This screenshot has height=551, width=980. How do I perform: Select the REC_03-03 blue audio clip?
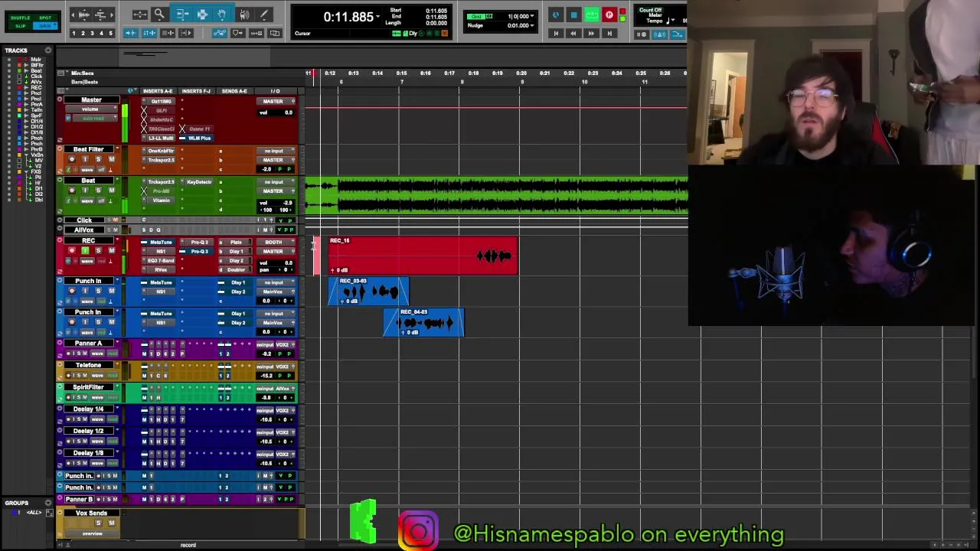point(369,291)
